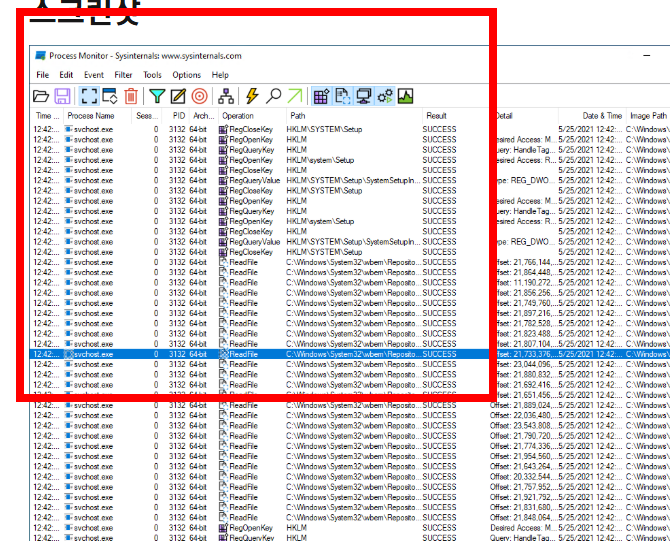Toggle Show Registry Activity icon
The image size is (670, 541).
click(321, 96)
